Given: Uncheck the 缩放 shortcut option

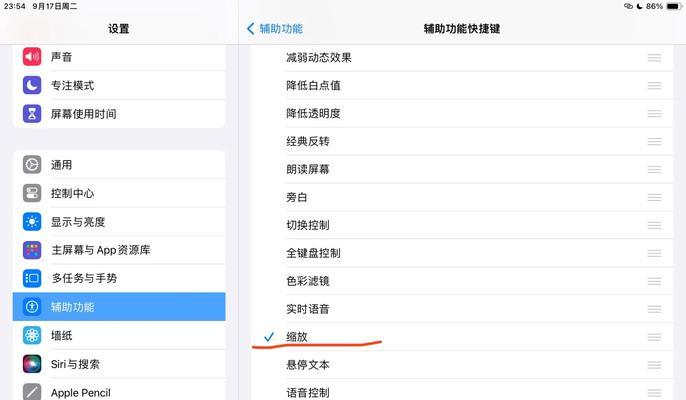Looking at the screenshot, I should coord(462,337).
